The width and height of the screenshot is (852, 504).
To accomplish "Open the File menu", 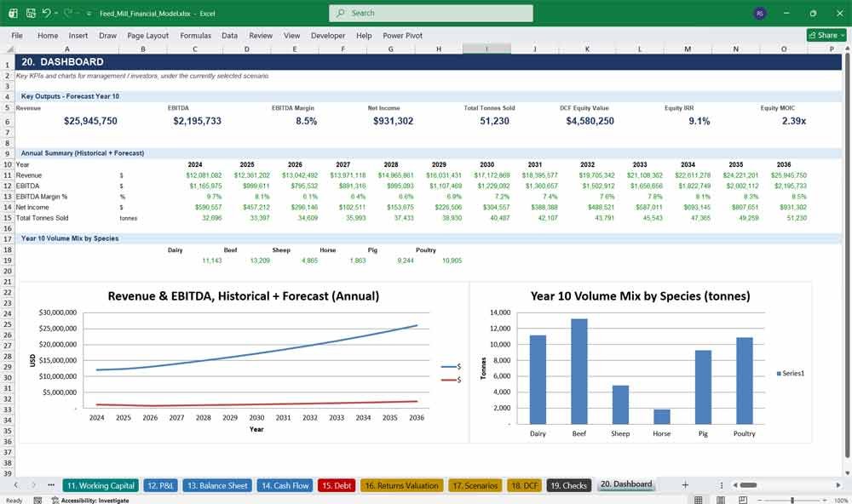I will (17, 35).
